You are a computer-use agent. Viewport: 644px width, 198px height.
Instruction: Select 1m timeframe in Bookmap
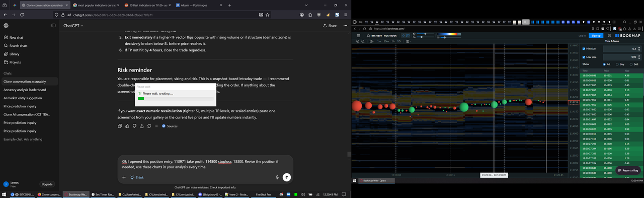[379, 41]
